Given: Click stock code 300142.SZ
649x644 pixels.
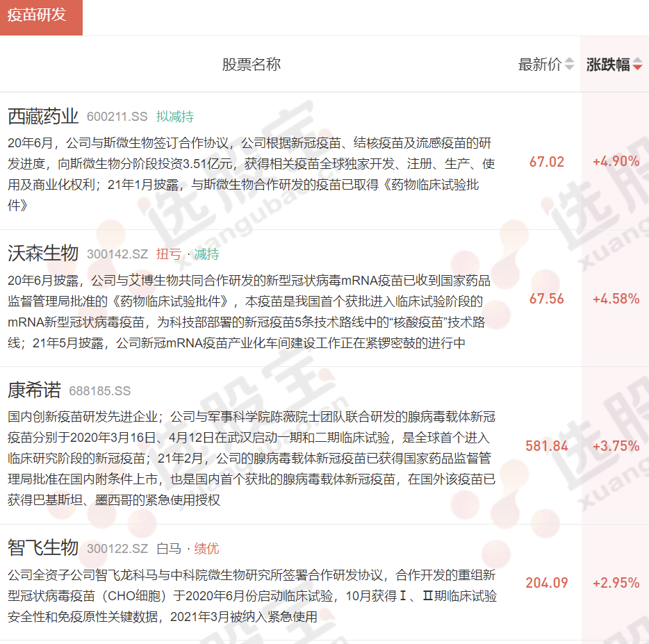Looking at the screenshot, I should [117, 254].
